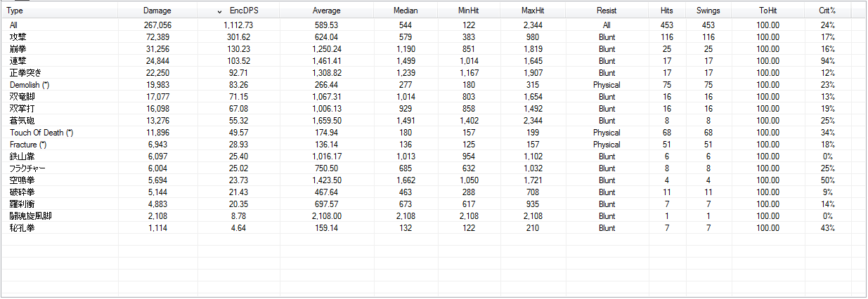Click the MinHit column header
The image size is (868, 299).
tap(469, 11)
